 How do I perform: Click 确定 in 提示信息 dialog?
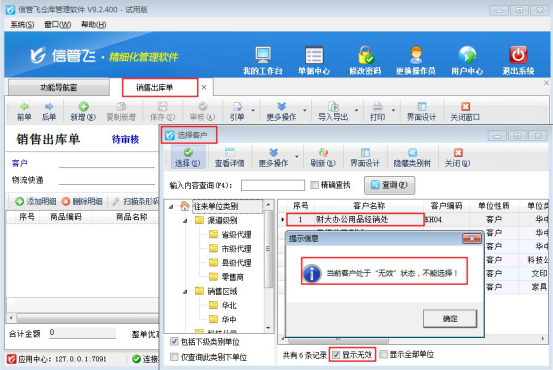coord(450,319)
